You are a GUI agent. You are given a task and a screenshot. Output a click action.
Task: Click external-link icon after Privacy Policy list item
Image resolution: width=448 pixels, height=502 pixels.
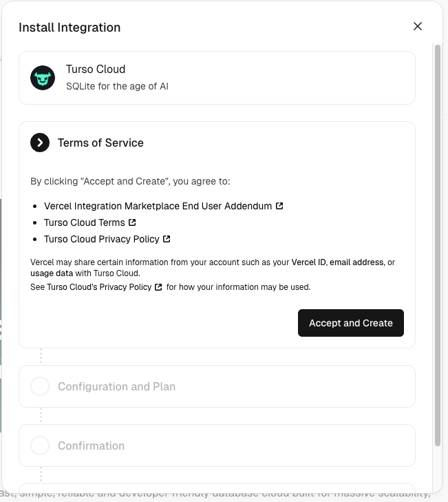(167, 239)
